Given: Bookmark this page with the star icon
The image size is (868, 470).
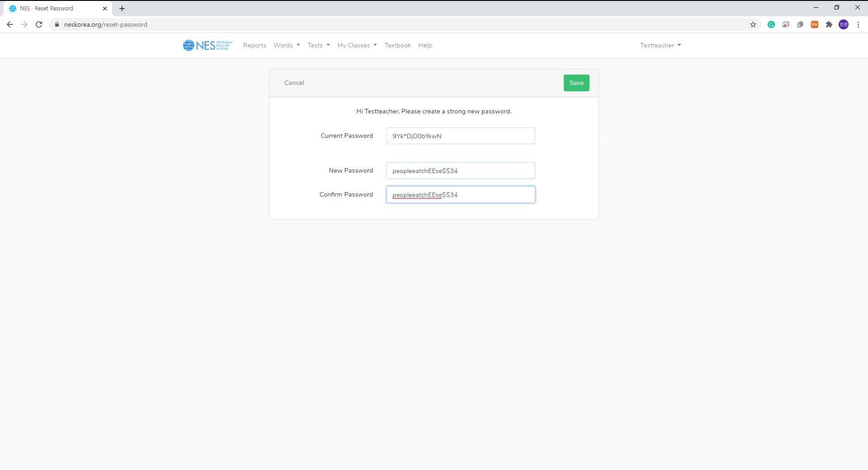Looking at the screenshot, I should pos(753,24).
